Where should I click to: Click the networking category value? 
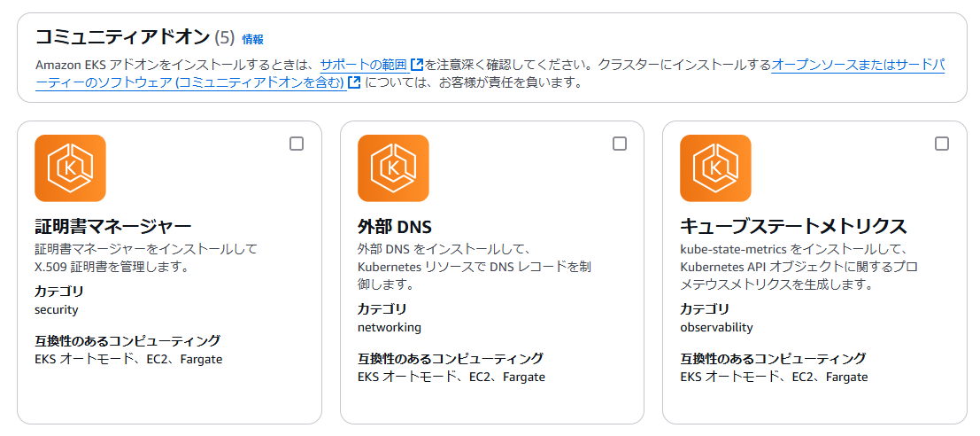[x=390, y=327]
